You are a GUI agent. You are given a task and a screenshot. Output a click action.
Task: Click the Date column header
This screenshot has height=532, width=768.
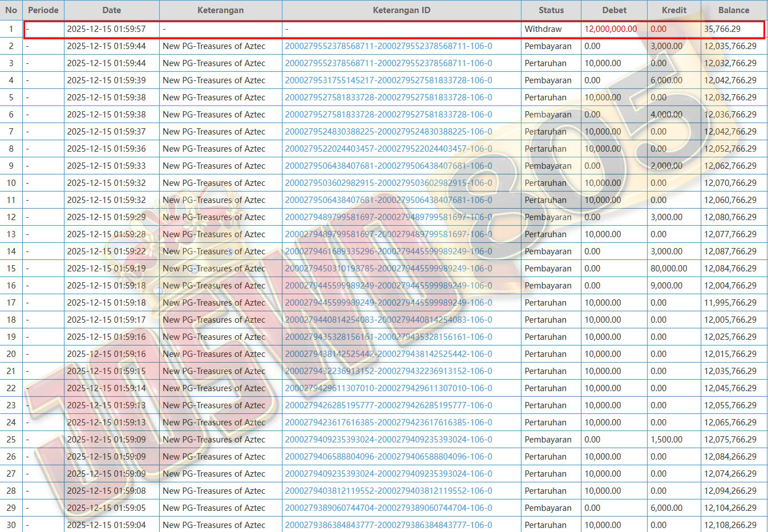[x=111, y=10]
